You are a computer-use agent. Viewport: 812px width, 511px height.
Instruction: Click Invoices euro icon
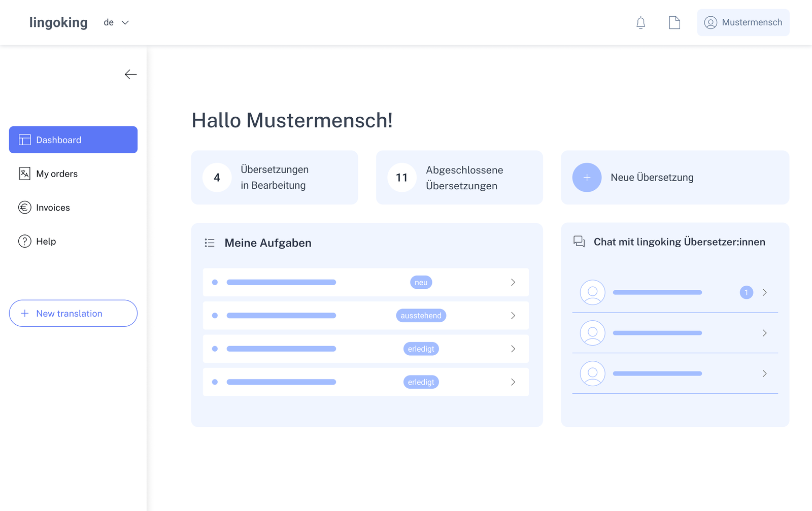coord(25,208)
